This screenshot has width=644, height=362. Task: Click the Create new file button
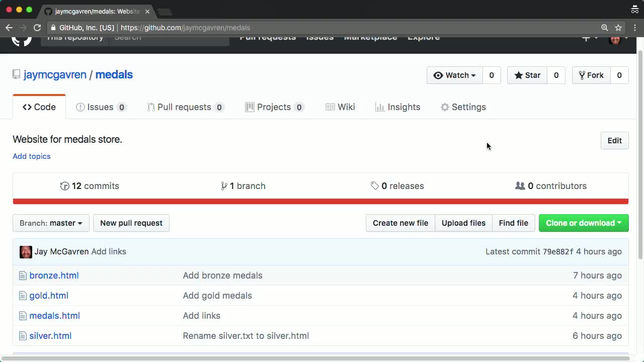coord(400,223)
